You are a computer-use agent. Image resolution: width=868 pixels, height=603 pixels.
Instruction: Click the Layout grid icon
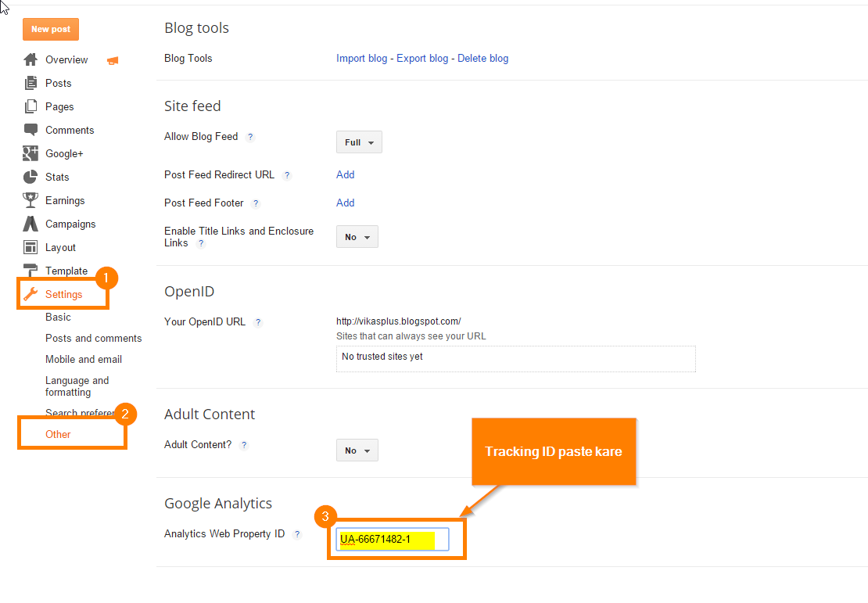(x=30, y=247)
